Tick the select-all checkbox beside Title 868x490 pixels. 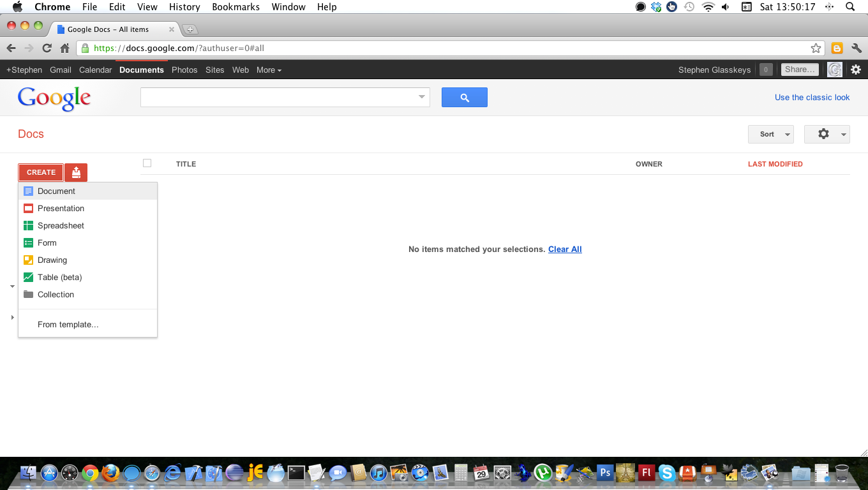147,163
